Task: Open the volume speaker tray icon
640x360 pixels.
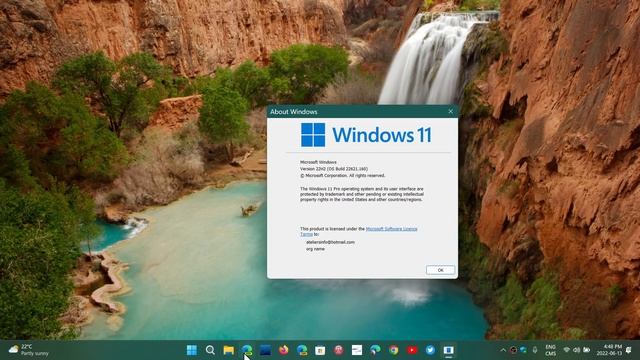Action: click(576, 350)
